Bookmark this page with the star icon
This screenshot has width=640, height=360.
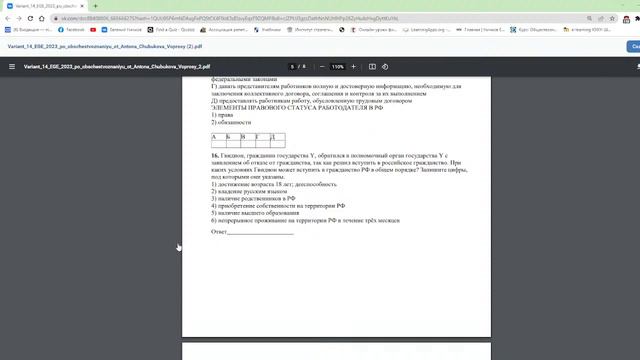pos(612,18)
